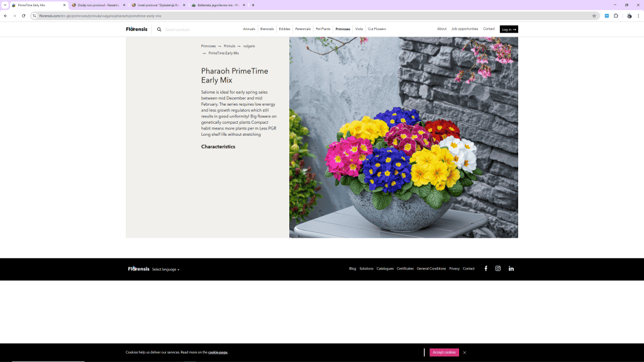Open the cookie page link
644x362 pixels.
[218, 352]
